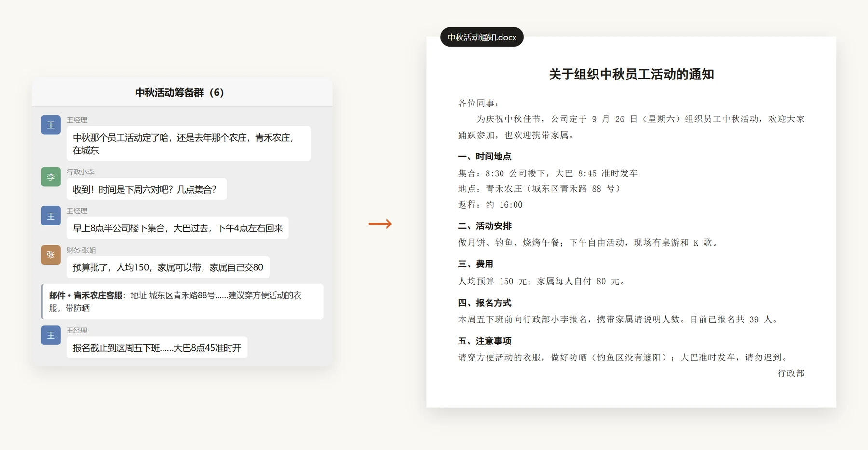This screenshot has width=868, height=450.
Task: Click 王 avatar beside the 早上8点半 message
Action: coord(51,216)
